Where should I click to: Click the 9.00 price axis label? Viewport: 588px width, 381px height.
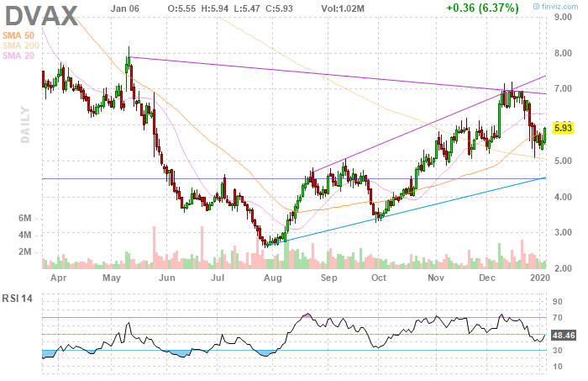point(564,18)
